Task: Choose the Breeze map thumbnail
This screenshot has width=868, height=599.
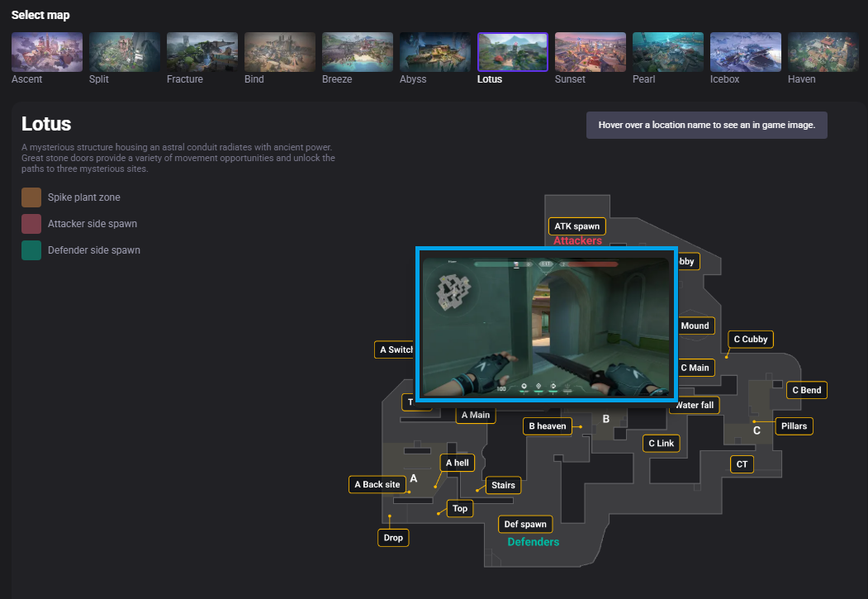Action: tap(357, 50)
